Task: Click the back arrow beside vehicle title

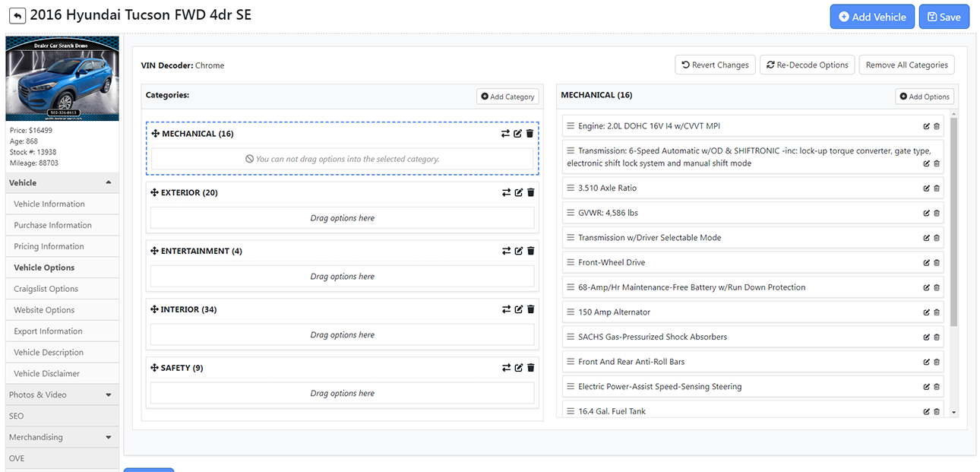Action: pos(17,16)
